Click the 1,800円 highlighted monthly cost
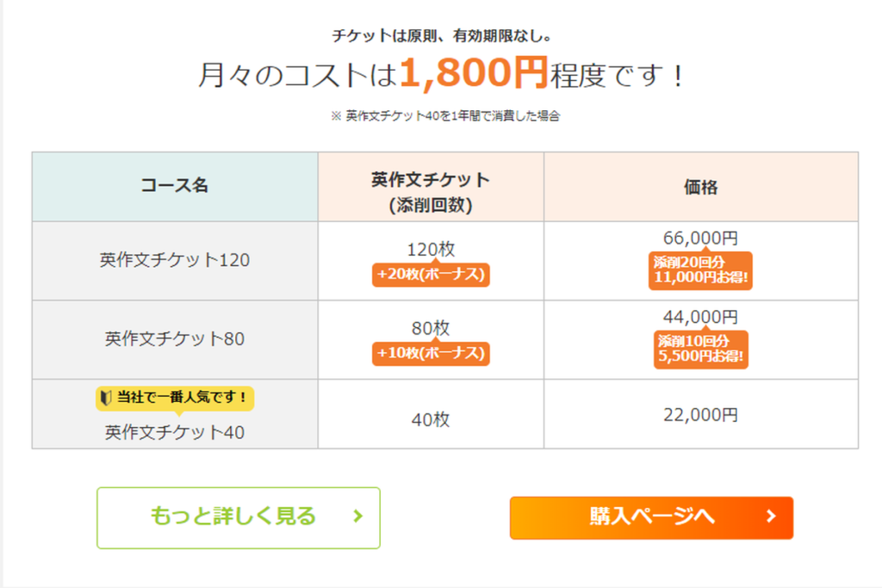 [473, 76]
